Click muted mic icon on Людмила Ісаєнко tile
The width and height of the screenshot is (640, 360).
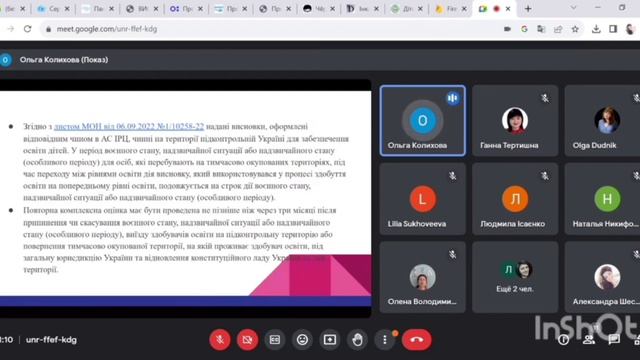545,176
